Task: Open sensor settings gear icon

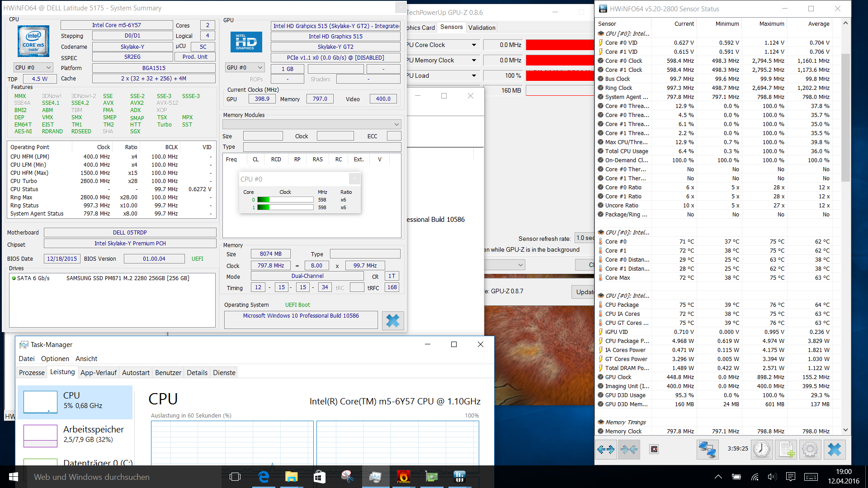Action: click(810, 449)
